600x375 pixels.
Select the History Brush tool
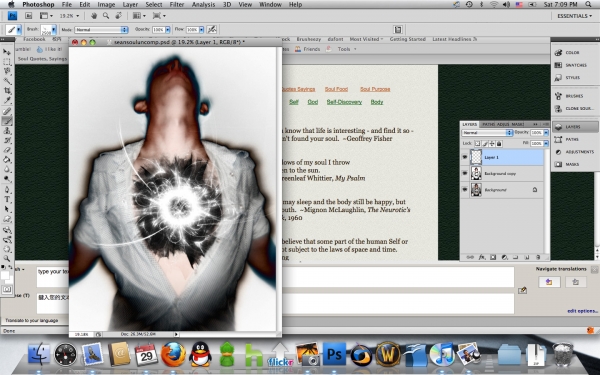[x=7, y=140]
